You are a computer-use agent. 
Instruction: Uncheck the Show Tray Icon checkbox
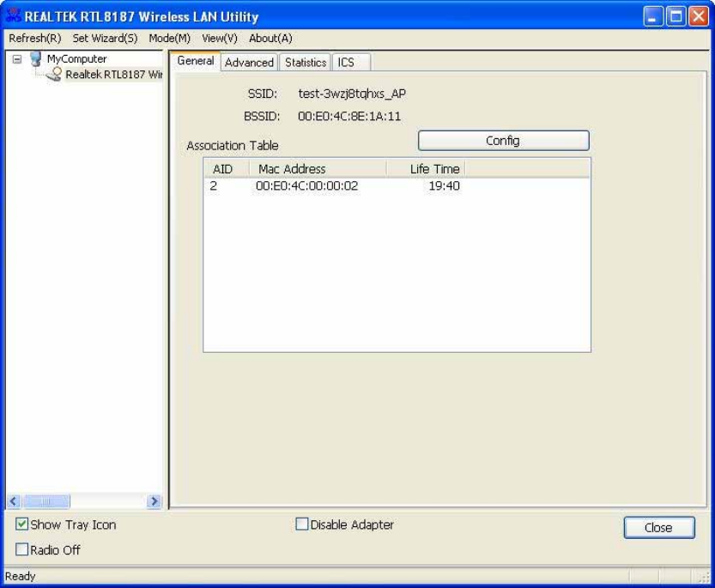(21, 524)
